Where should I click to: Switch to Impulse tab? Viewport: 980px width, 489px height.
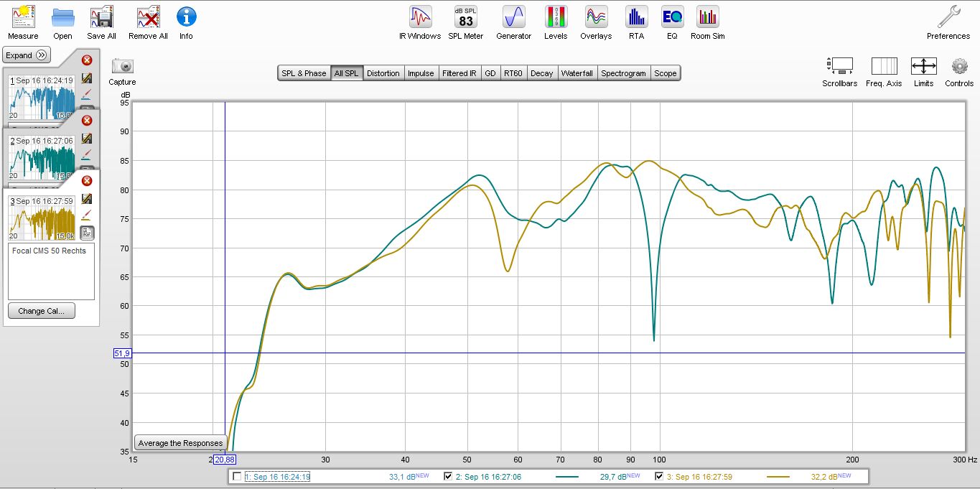click(x=421, y=73)
